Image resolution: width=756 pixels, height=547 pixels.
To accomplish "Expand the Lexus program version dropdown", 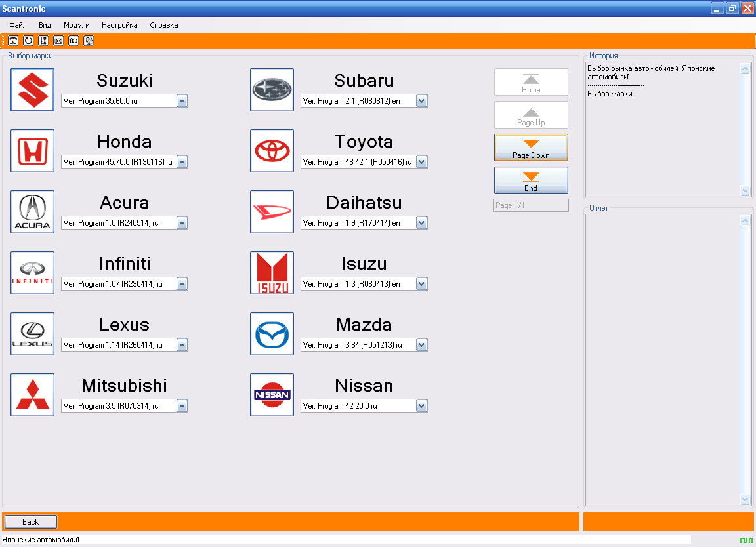I will [182, 344].
